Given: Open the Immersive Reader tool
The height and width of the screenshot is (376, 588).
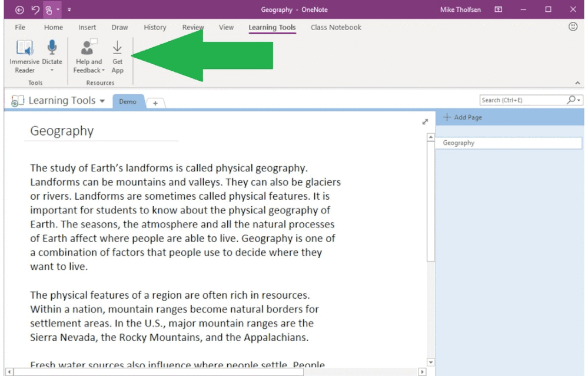Looking at the screenshot, I should 24,57.
